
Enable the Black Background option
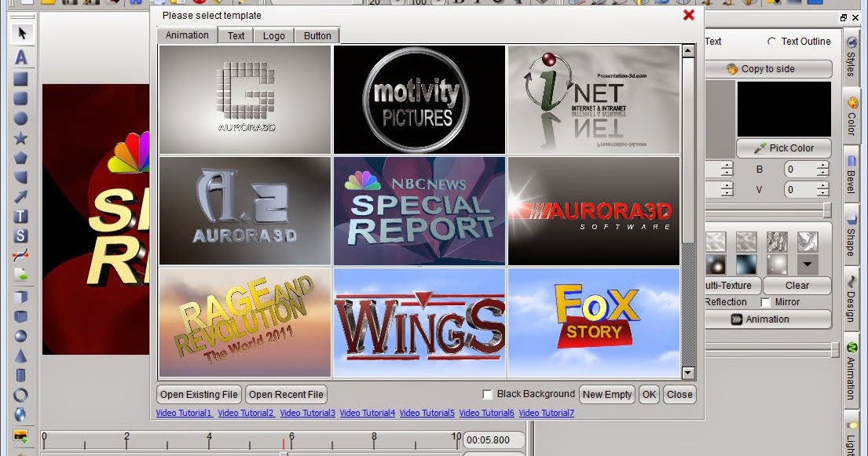(487, 394)
